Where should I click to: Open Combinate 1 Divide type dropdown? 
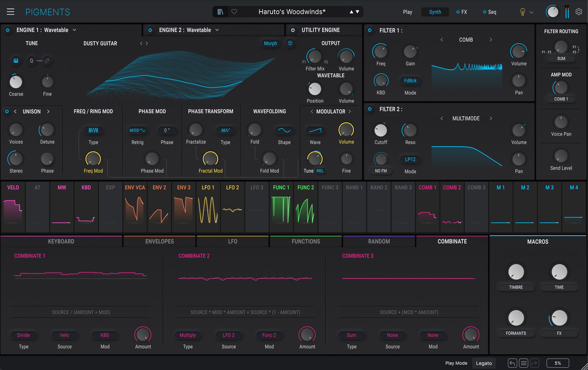click(x=23, y=335)
